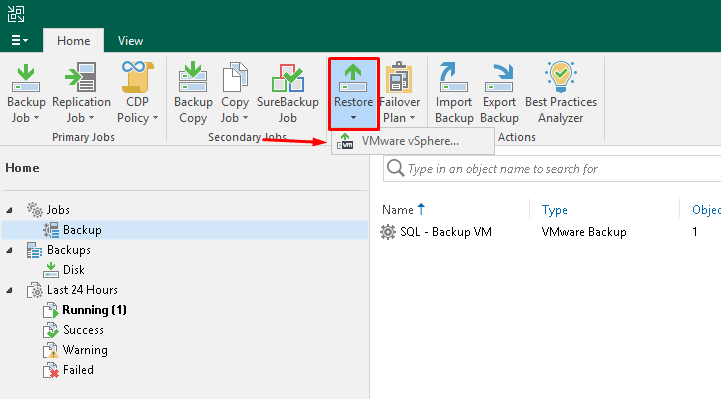Viewport: 721px width, 399px height.
Task: Click the Warning triangle icon in tree
Action: tap(51, 350)
